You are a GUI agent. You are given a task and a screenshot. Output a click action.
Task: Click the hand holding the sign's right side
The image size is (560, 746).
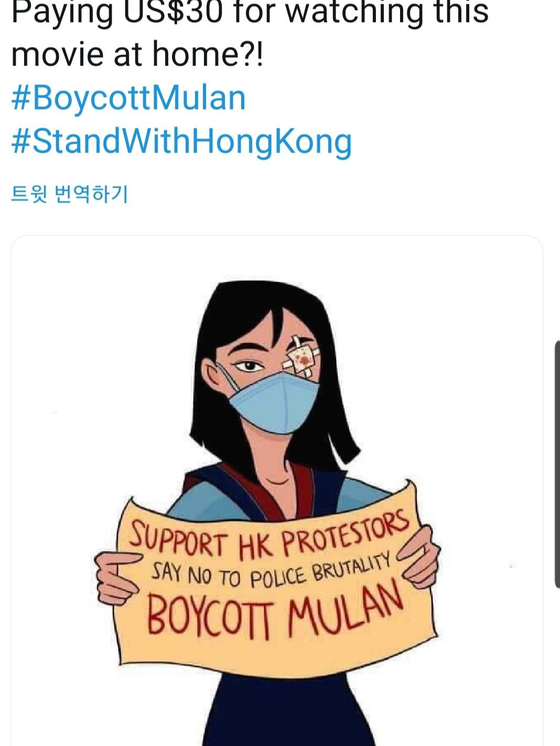[x=419, y=557]
